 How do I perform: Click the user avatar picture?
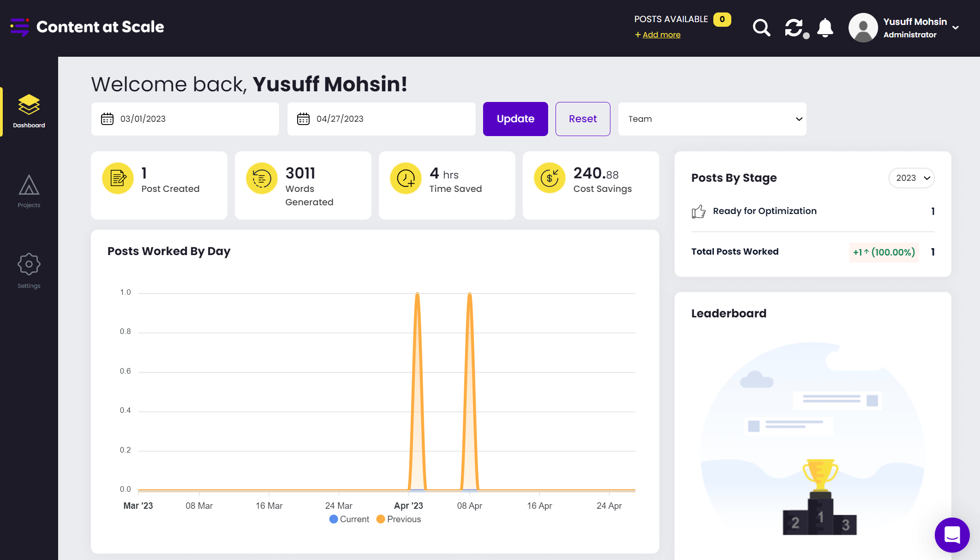pos(863,28)
